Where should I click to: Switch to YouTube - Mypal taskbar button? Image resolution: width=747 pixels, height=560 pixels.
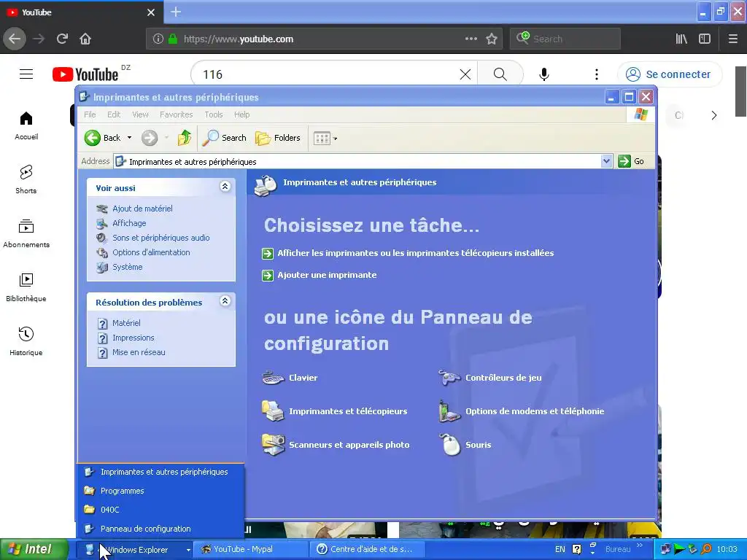(x=251, y=550)
